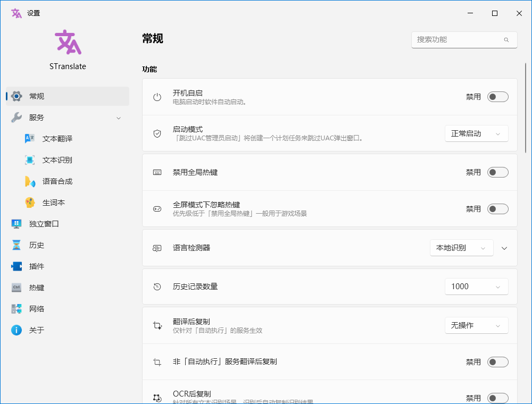This screenshot has height=404, width=532.
Task: Open the 网络 settings page
Action: coord(15,309)
